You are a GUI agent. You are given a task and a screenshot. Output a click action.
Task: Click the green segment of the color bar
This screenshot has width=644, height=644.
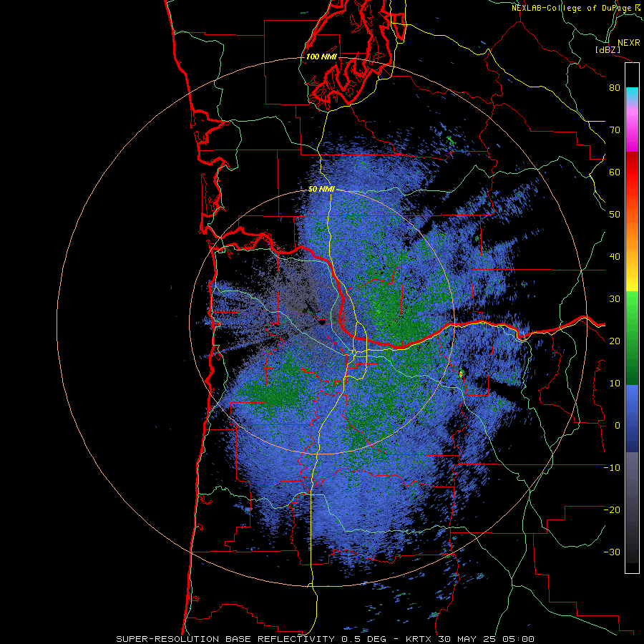(x=632, y=338)
